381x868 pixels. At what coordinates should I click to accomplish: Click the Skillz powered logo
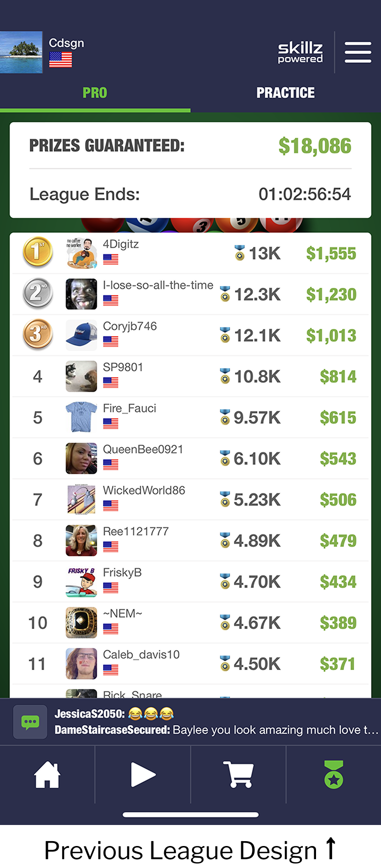coord(300,52)
